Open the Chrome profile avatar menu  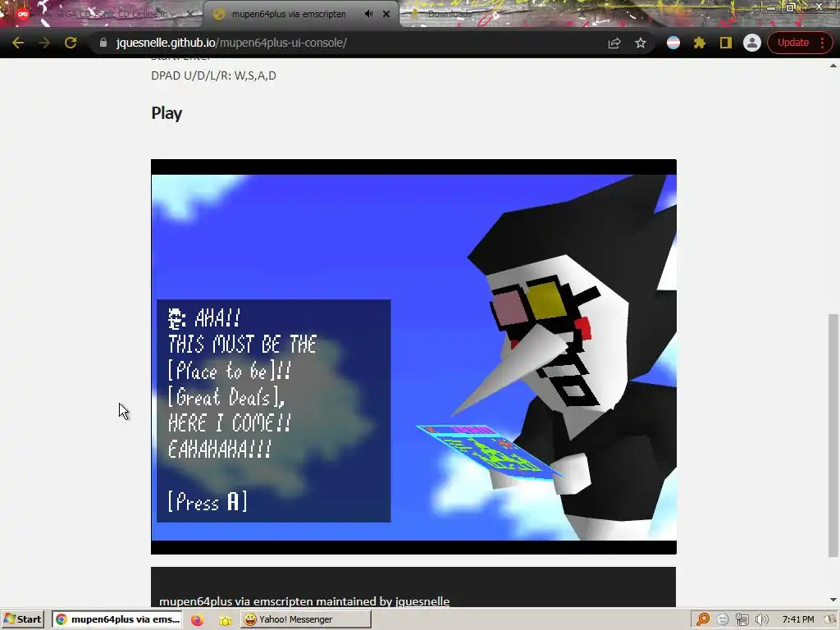coord(751,43)
